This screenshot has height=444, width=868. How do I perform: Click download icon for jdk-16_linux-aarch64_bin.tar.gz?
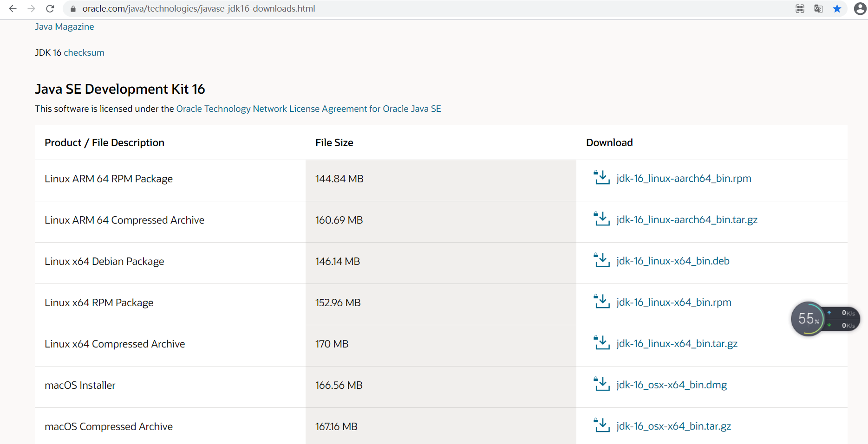click(x=602, y=219)
